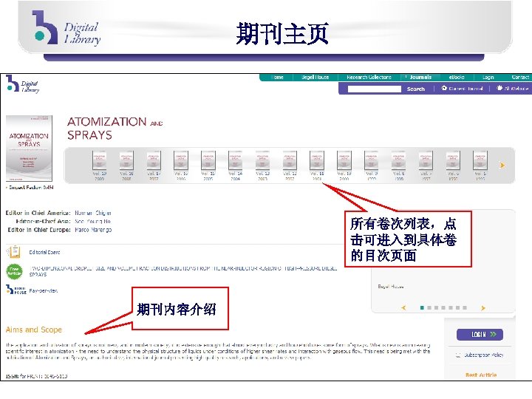Viewport: 532px width, 399px height.
Task: Open the Vol. 11 2001 cover thumbnail
Action: point(317,160)
